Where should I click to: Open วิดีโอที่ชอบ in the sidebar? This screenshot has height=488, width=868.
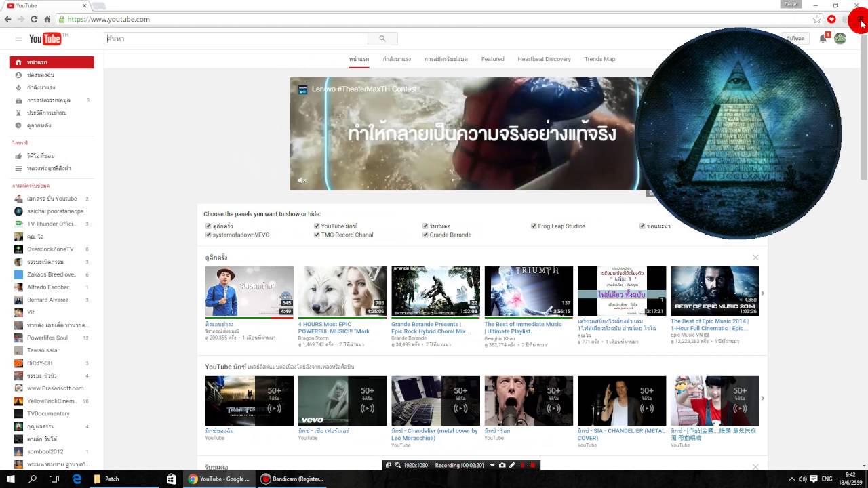coord(52,156)
